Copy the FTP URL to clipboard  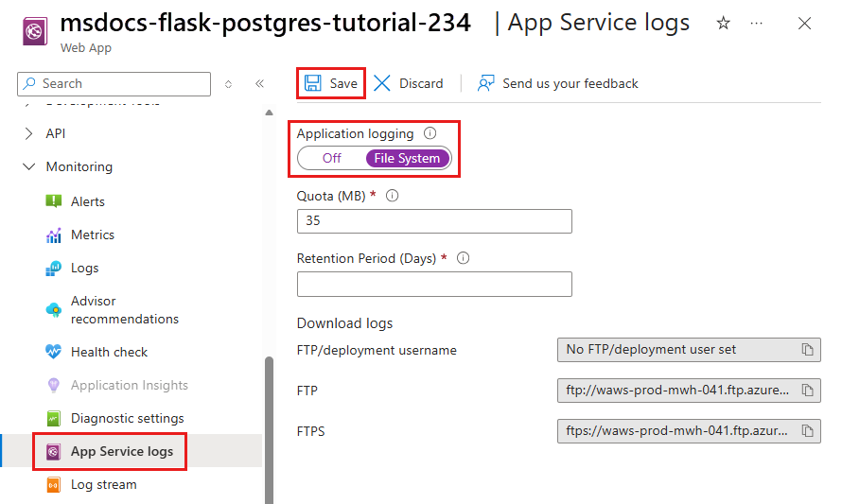[807, 391]
